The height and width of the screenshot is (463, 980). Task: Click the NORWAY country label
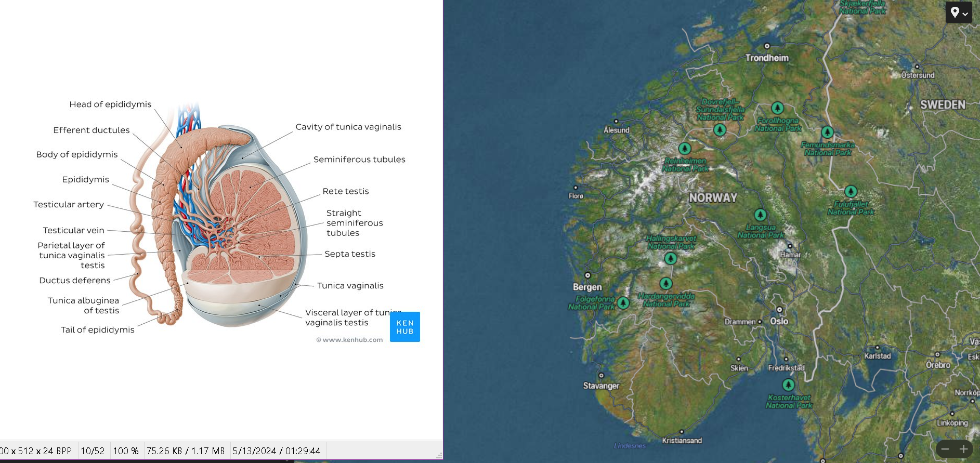click(x=713, y=198)
